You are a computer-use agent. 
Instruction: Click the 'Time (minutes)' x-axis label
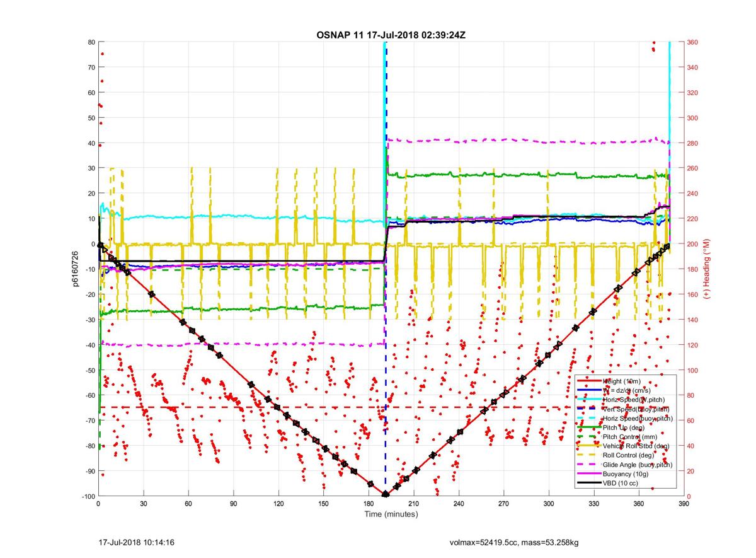391,514
